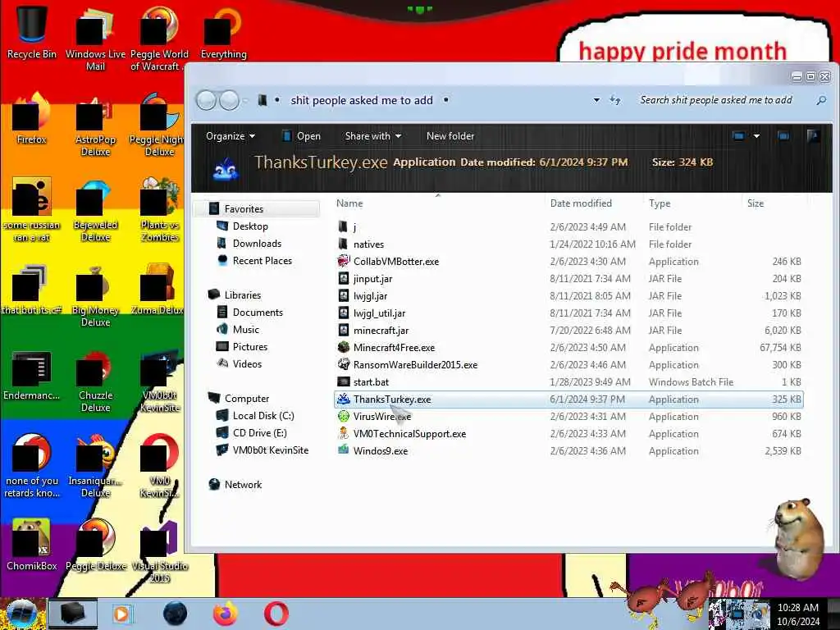Click the dark globe taskbar icon
840x630 pixels.
coord(176,614)
